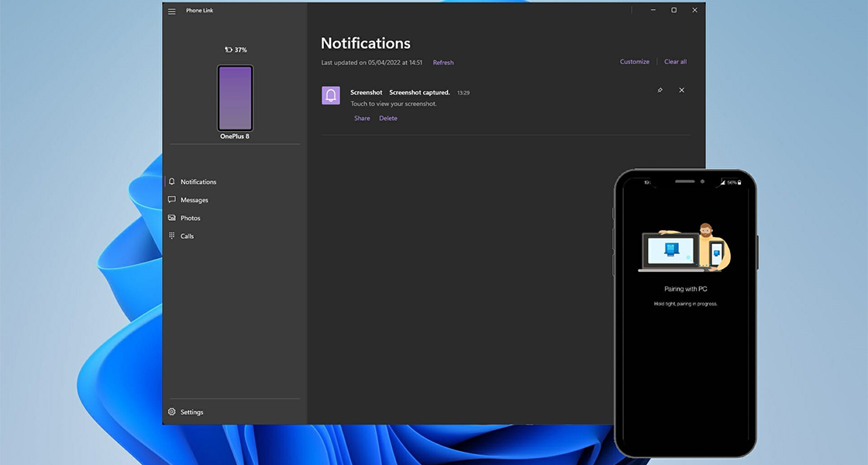Screen dimensions: 868x465
Task: Click the pairing illustration on the phone
Action: pos(685,247)
